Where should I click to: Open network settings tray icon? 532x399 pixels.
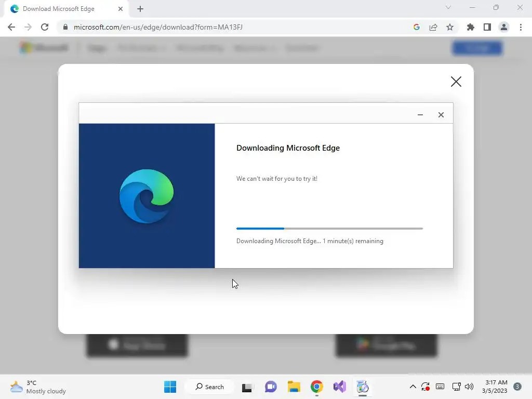[x=456, y=387]
